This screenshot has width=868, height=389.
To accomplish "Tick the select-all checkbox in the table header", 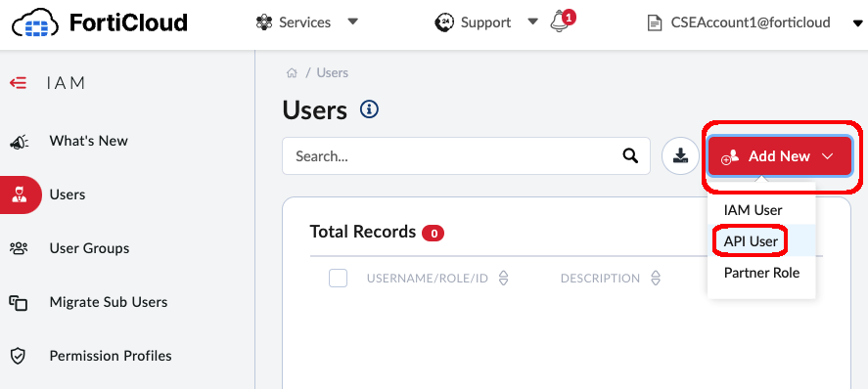I will [339, 278].
